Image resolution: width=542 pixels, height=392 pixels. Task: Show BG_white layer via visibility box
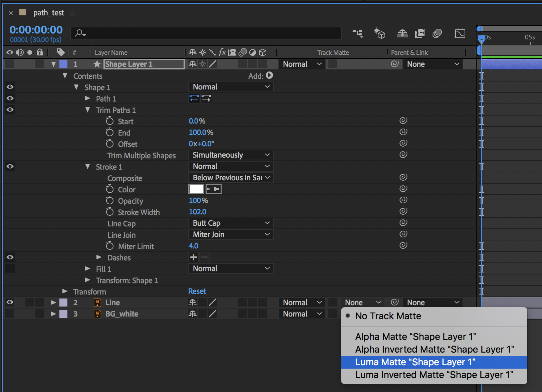click(10, 314)
